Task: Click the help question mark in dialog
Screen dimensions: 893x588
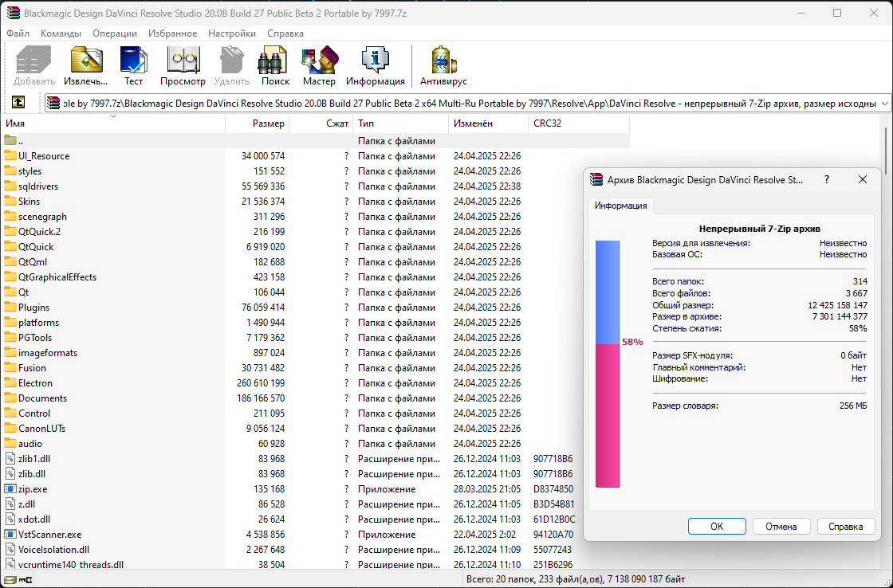Action: [x=827, y=179]
